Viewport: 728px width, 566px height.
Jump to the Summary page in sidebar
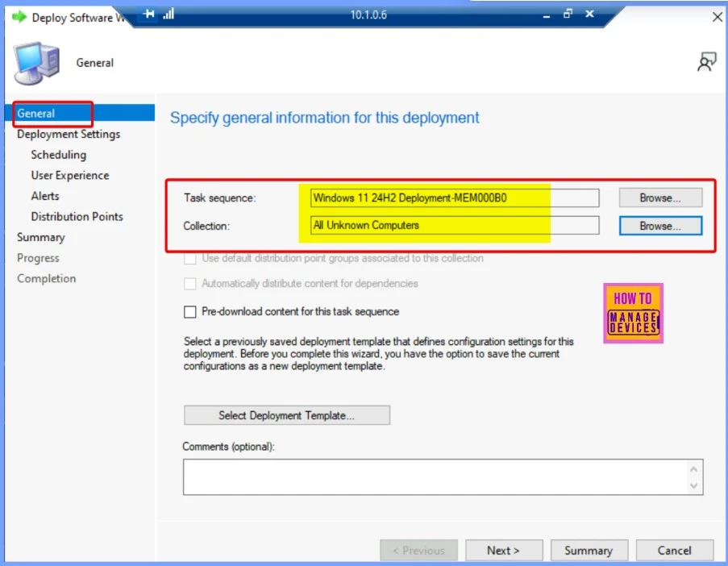coord(41,237)
